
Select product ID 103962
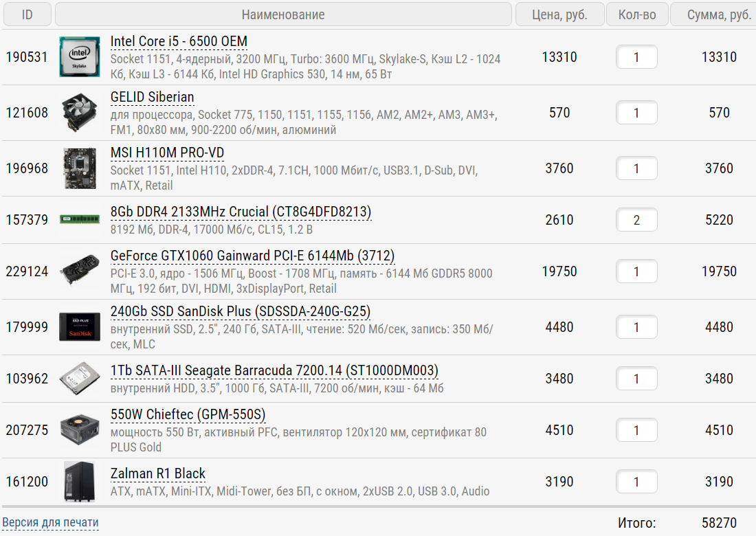27,379
